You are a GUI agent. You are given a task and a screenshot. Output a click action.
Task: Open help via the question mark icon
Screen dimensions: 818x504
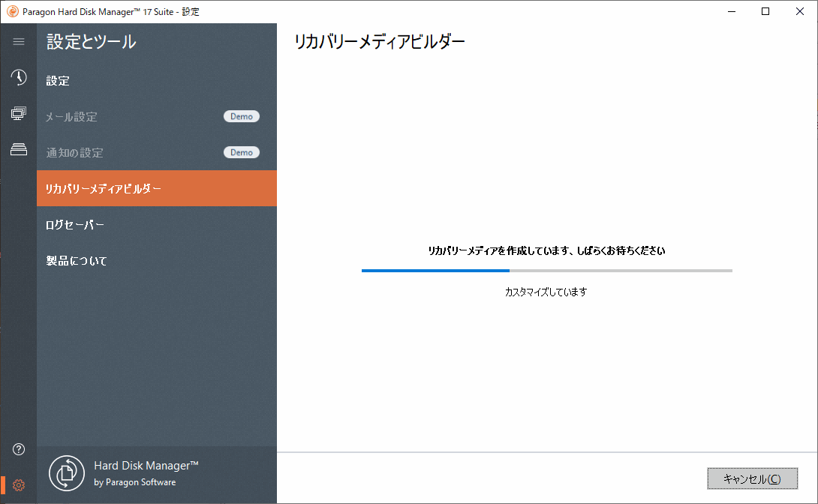18,449
